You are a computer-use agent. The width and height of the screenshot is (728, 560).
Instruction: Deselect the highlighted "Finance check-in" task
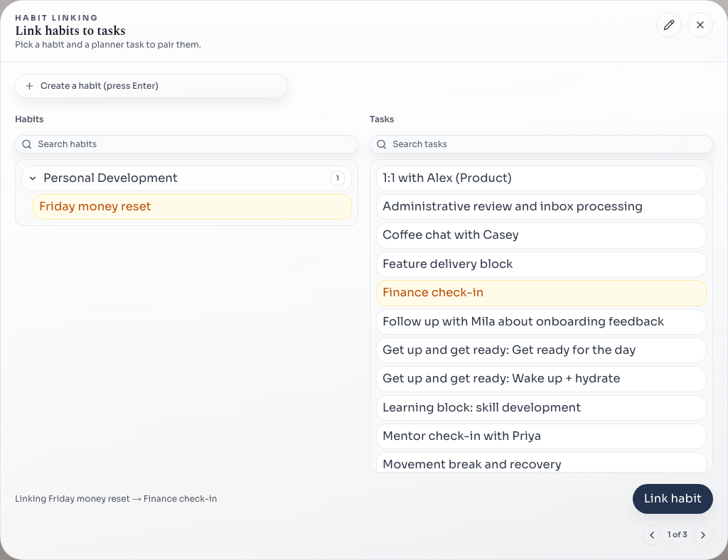(541, 292)
